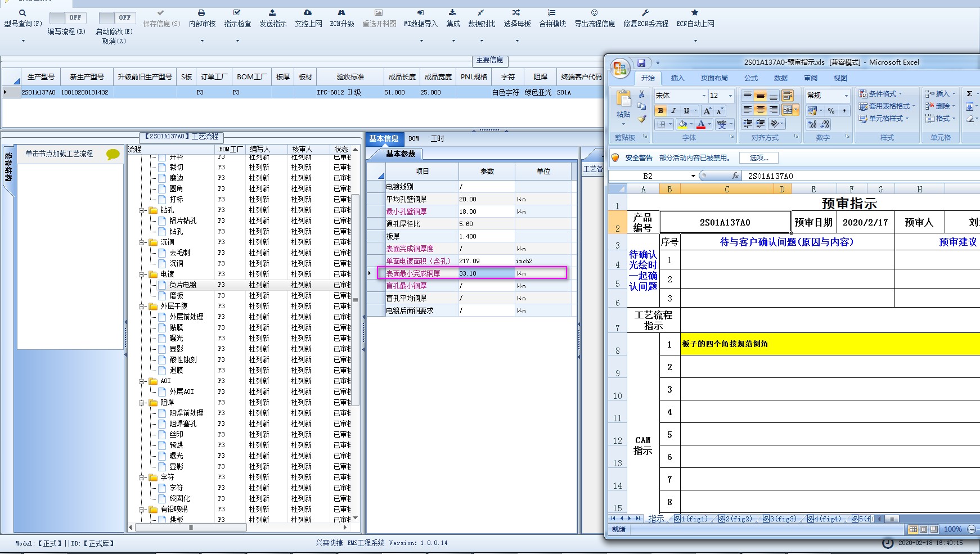
Task: Select the 酸性蚀刻 tree node
Action: click(183, 360)
